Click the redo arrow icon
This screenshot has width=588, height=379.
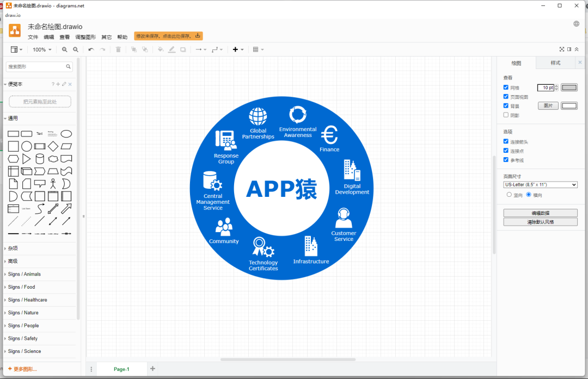click(x=102, y=49)
